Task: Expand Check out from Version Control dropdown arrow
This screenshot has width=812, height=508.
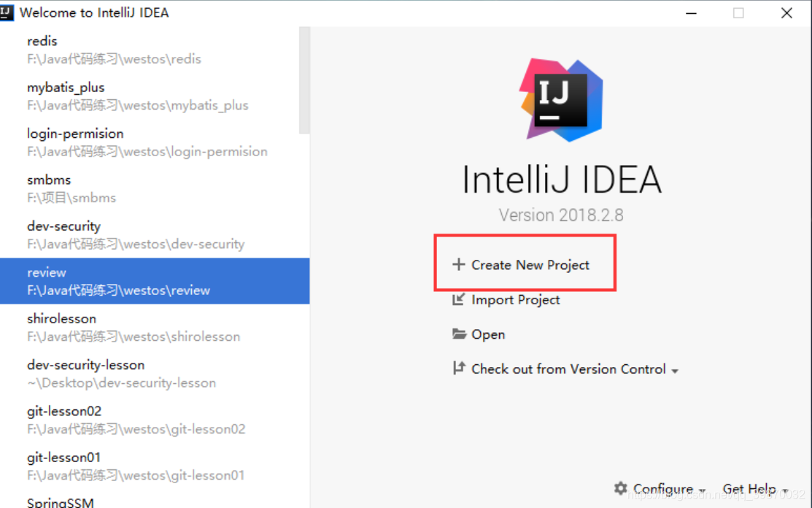Action: tap(675, 371)
